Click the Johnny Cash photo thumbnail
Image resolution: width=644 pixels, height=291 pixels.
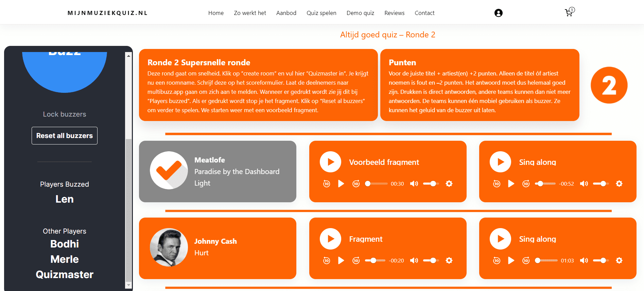point(169,247)
